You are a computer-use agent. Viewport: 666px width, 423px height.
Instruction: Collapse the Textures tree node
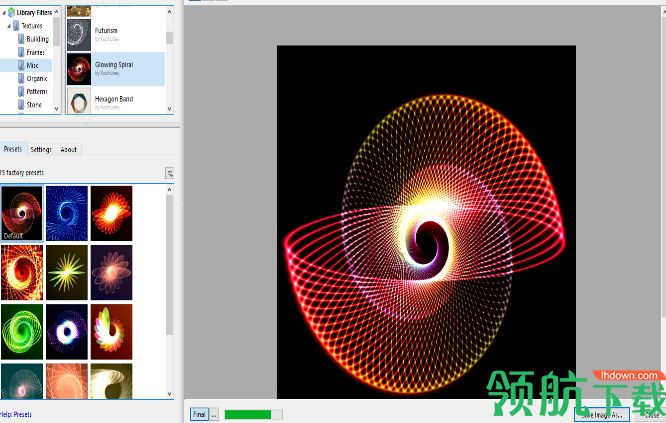pos(9,26)
